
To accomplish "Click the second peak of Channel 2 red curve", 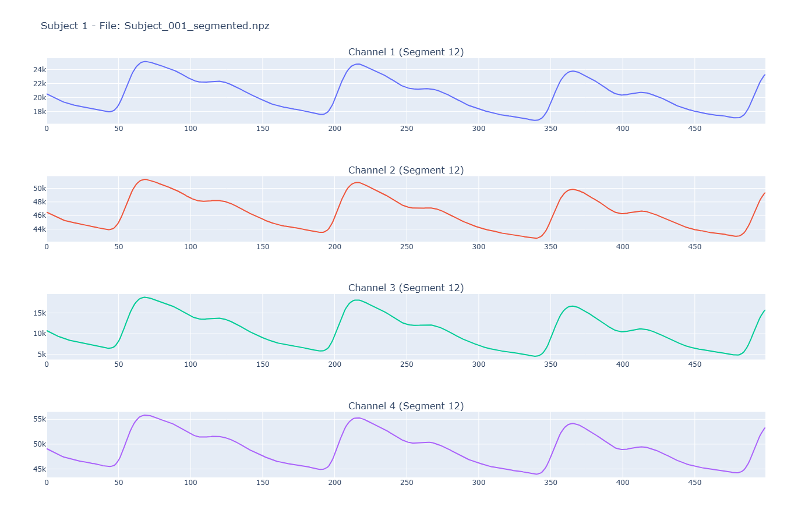I will pyautogui.click(x=358, y=182).
